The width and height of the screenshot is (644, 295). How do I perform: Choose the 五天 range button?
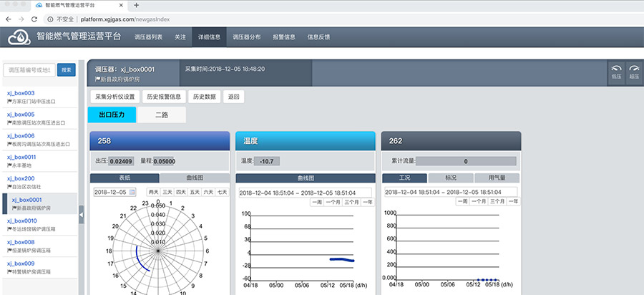[195, 192]
